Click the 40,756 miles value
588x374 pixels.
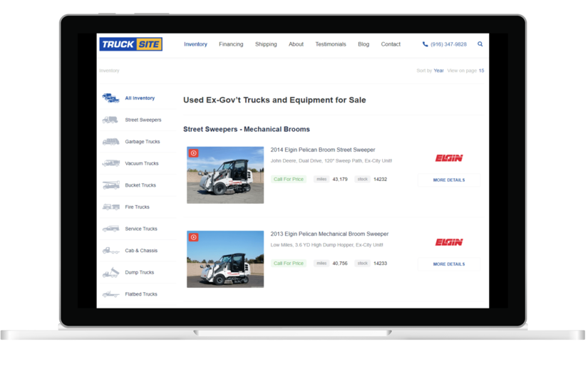point(340,264)
